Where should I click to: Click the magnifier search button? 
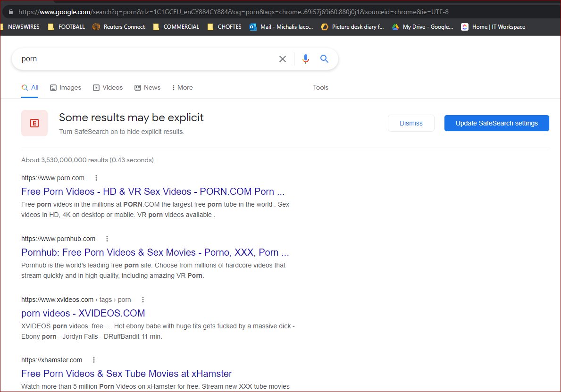(x=324, y=58)
